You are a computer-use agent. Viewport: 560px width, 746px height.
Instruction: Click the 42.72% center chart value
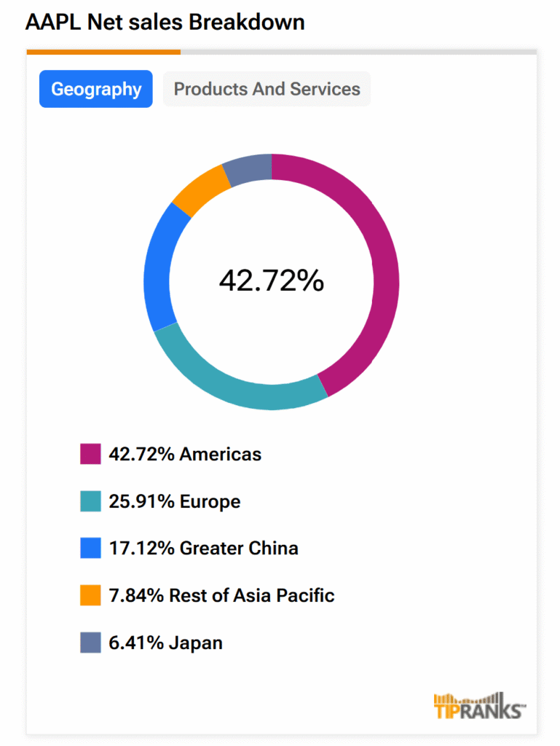(x=272, y=281)
